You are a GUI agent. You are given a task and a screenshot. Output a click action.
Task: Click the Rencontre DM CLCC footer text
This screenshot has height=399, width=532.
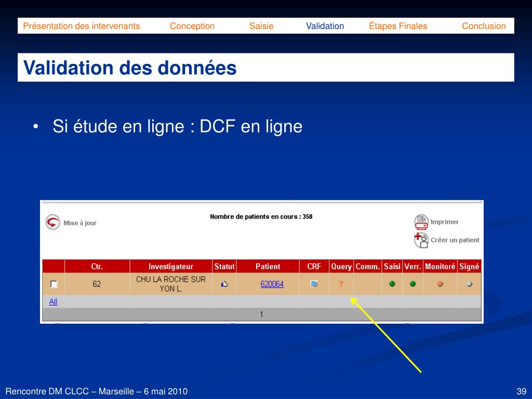click(x=96, y=391)
